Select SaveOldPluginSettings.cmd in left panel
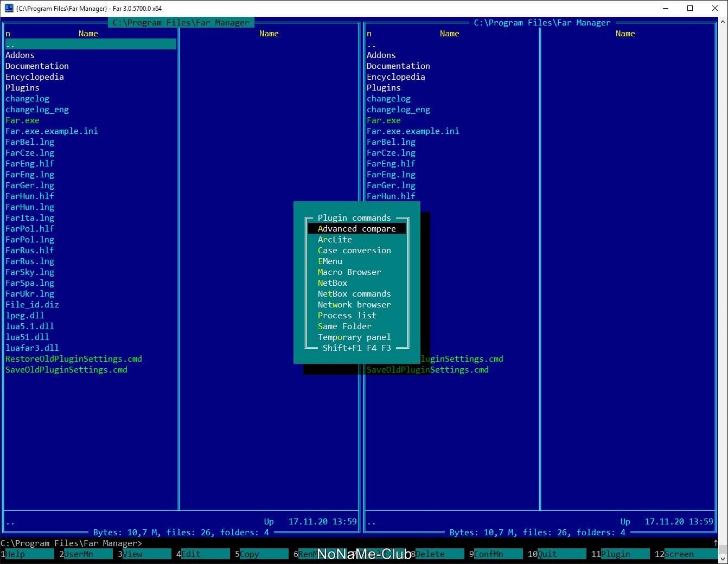 click(x=66, y=370)
